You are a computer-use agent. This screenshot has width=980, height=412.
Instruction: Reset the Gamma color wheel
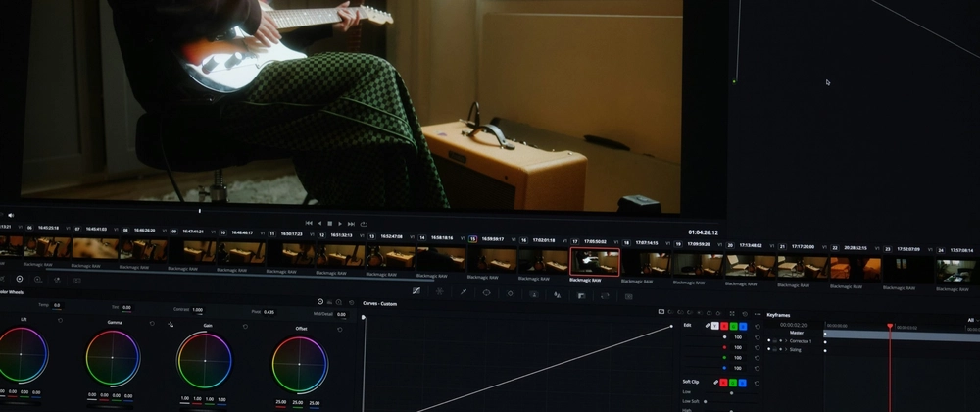(x=152, y=323)
